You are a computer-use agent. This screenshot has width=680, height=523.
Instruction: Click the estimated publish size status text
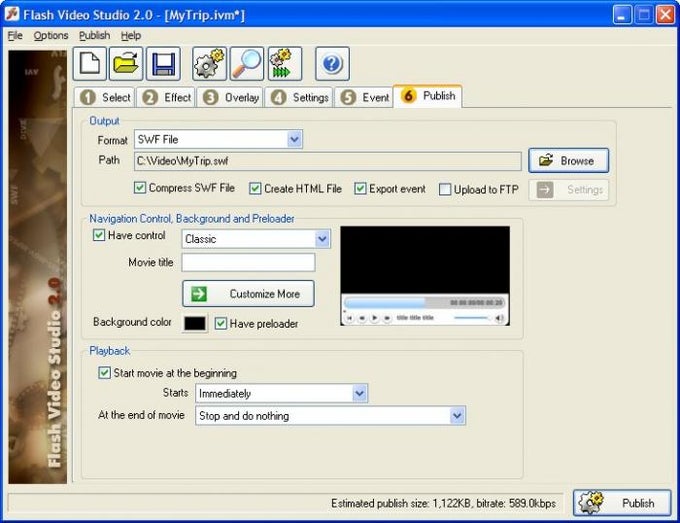pyautogui.click(x=443, y=503)
